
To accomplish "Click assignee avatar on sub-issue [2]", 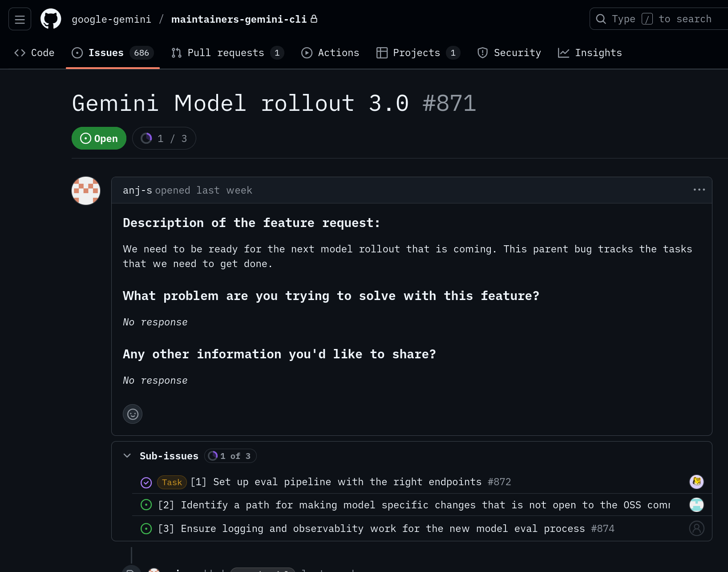I will click(x=696, y=505).
